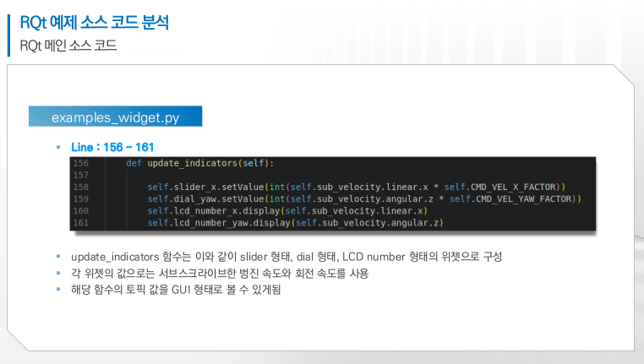The image size is (644, 364).
Task: Click code line number 156
Action: [81, 163]
